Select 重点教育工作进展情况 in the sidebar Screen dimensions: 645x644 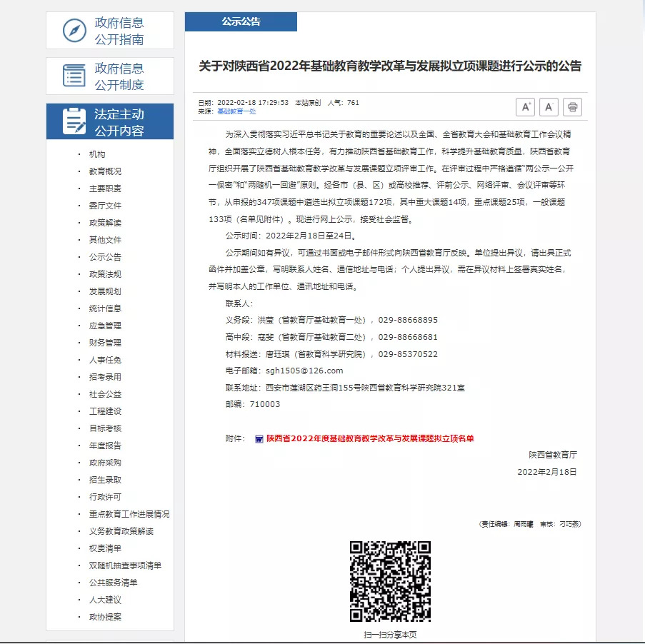tap(129, 514)
